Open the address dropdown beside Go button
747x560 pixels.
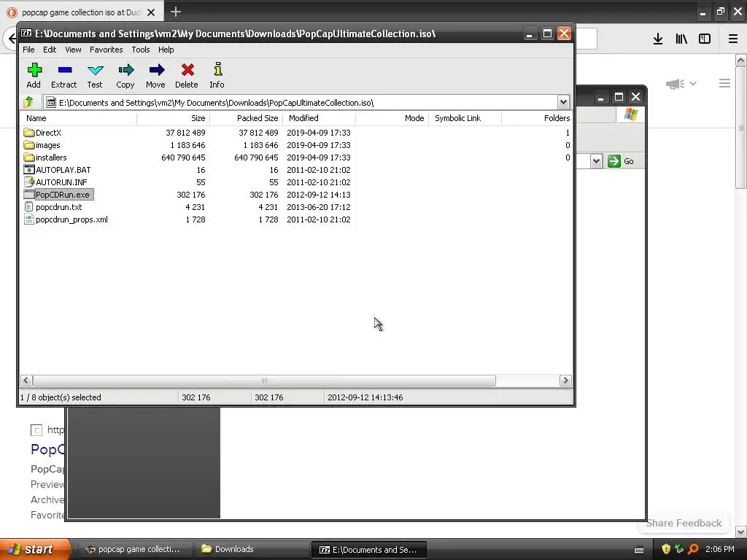point(596,161)
